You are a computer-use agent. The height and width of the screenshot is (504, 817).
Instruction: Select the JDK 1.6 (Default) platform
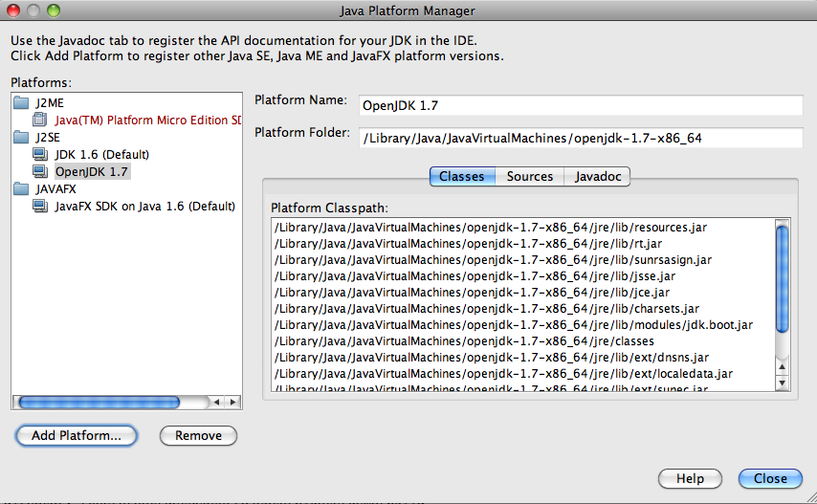pyautogui.click(x=102, y=155)
